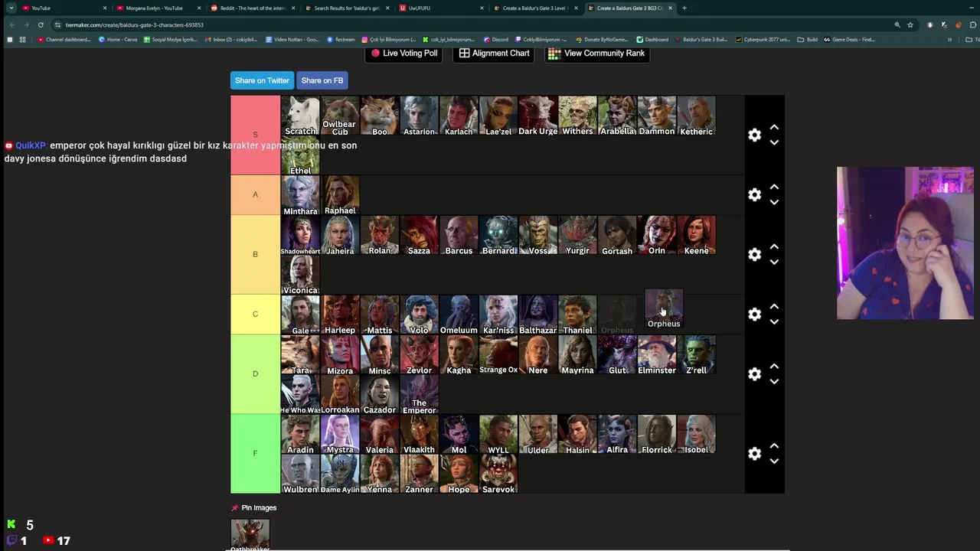Viewport: 980px width, 551px height.
Task: Open settings gear for S tier row
Action: [x=754, y=135]
